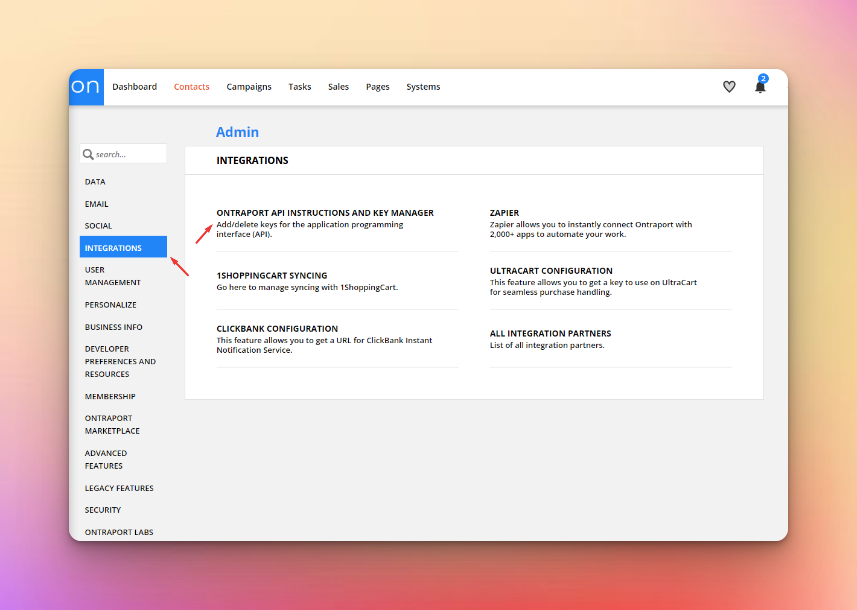Open 1ShoppingCart Syncing settings
The image size is (857, 610).
272,275
